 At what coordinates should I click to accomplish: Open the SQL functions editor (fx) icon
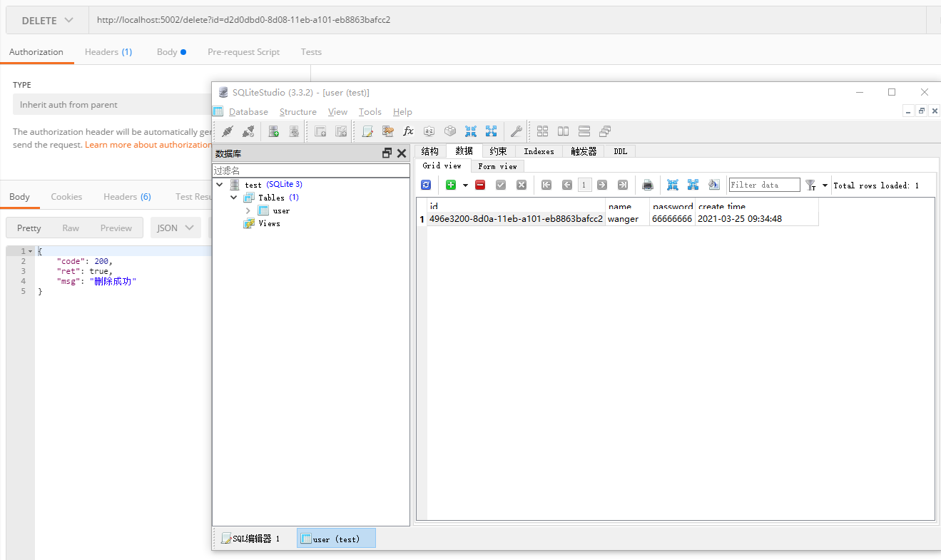[x=408, y=131]
